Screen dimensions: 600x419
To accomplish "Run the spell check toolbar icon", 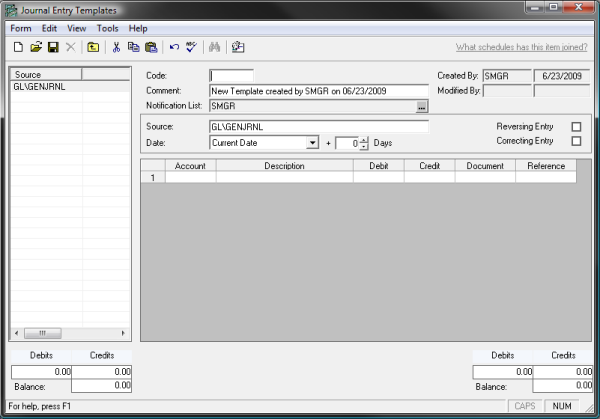I will coord(190,47).
